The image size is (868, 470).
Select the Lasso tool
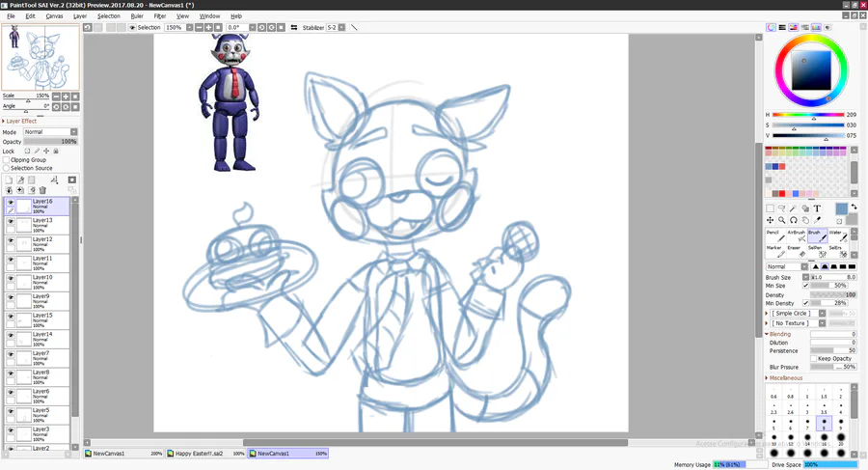click(781, 209)
